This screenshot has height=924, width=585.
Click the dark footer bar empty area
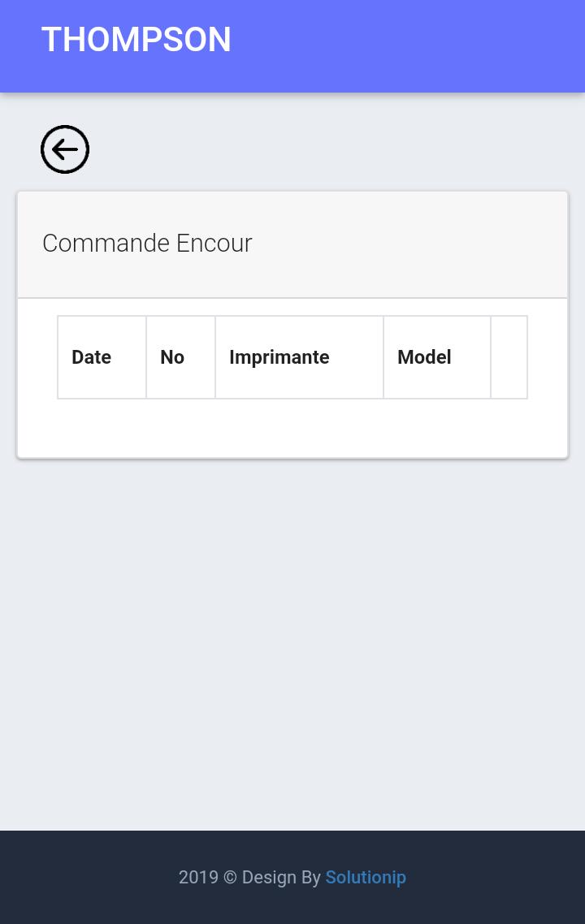(x=89, y=877)
